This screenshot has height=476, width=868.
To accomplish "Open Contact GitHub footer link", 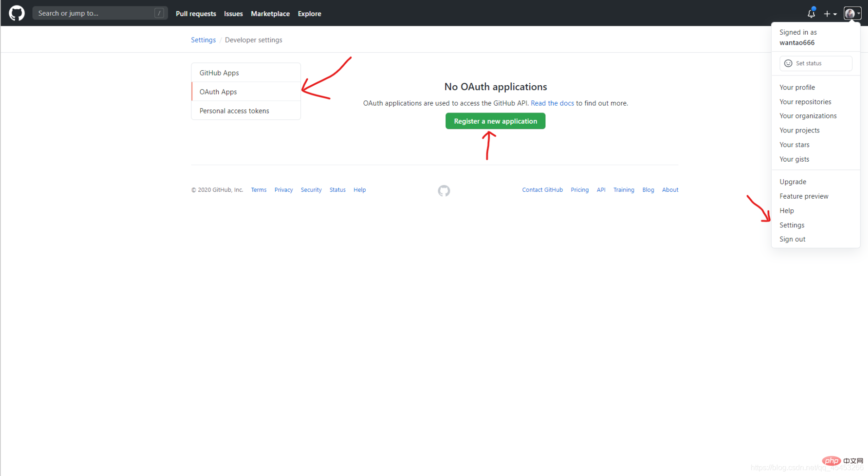I will click(542, 190).
